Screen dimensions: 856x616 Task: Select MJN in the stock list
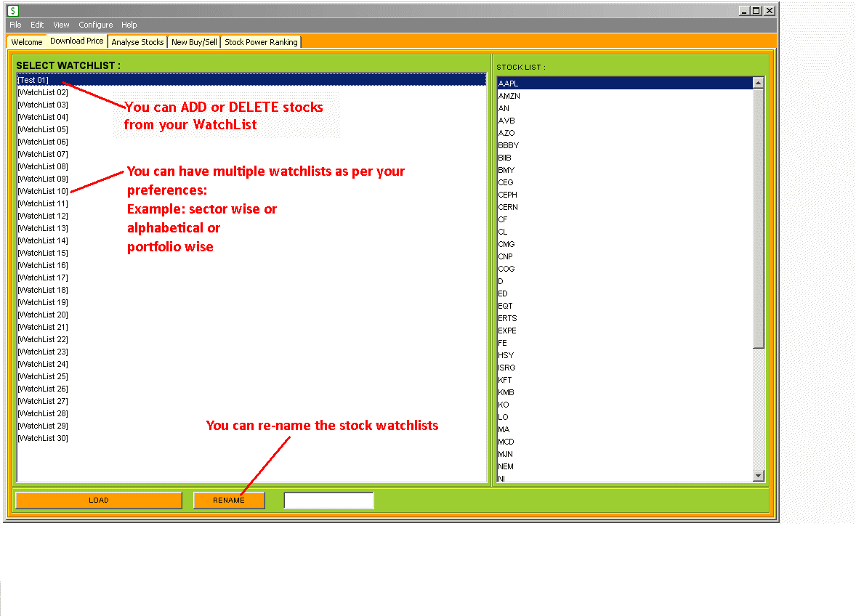click(x=625, y=455)
